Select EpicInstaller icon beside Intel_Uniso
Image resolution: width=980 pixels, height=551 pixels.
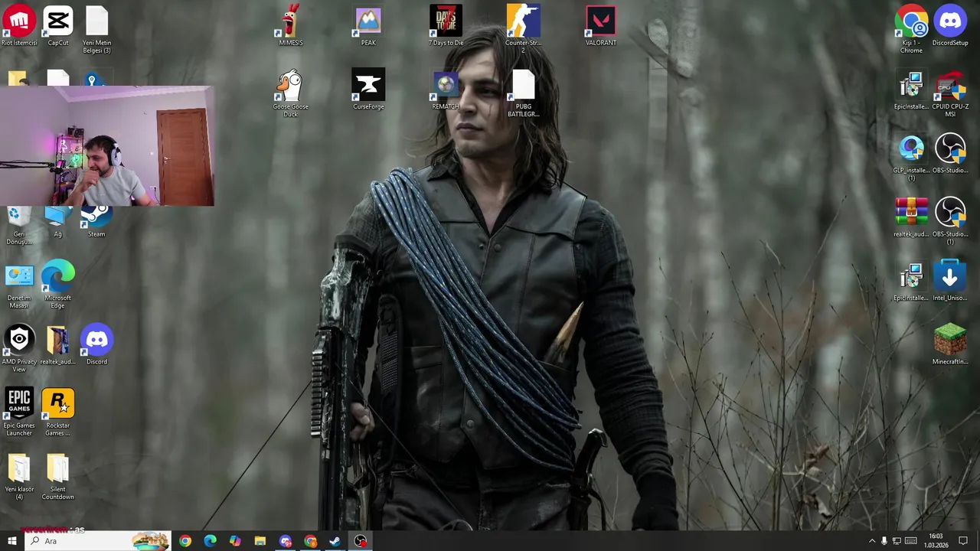[911, 281]
